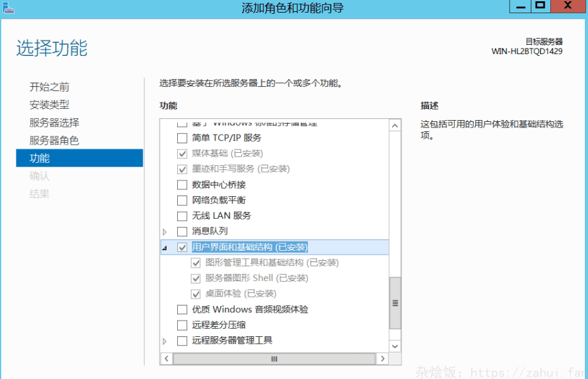Check the 远程服务器管理工具 checkbox
The image size is (588, 379).
tap(182, 341)
